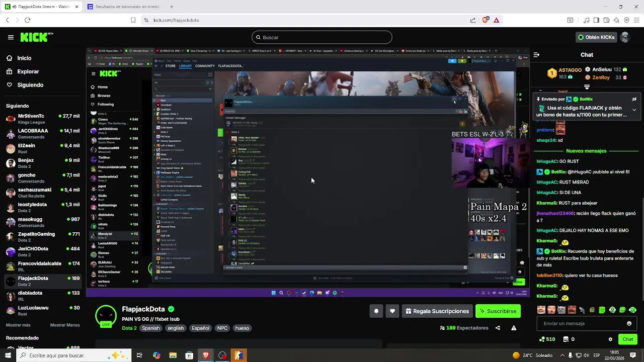
Task: Select the NPC tag
Action: coord(222,328)
